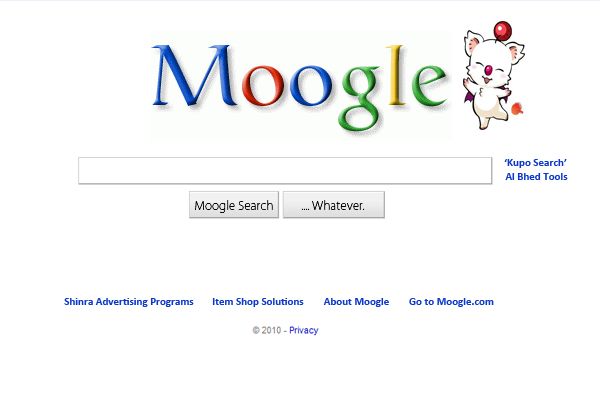Click the yellow letter l in logo

pos(396,75)
